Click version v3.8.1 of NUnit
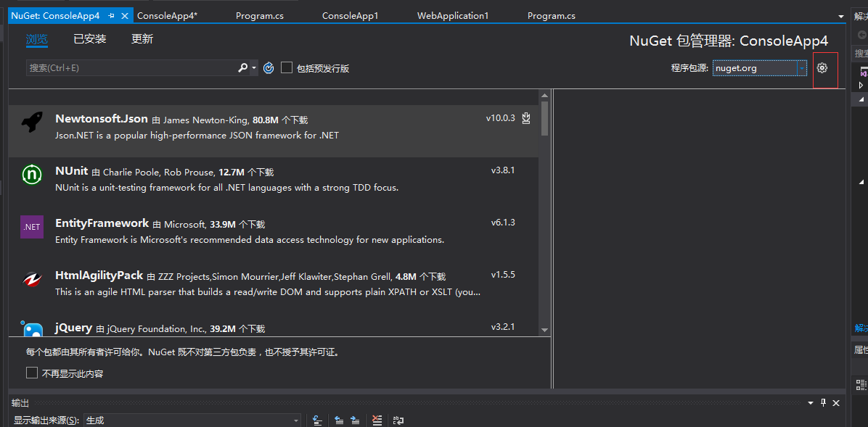This screenshot has height=427, width=868. pos(503,170)
